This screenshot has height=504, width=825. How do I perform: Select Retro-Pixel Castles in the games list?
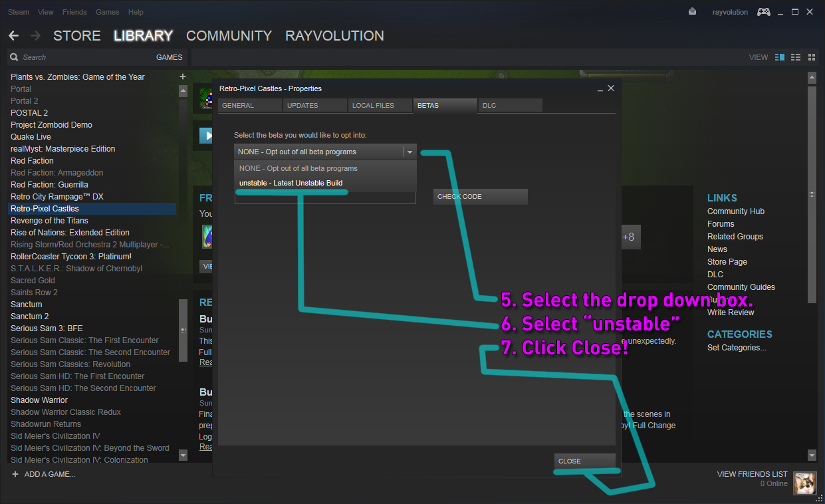coord(92,209)
